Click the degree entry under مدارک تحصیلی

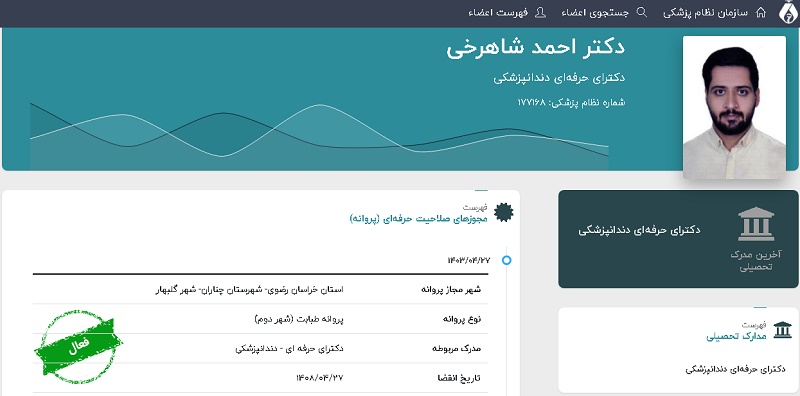(x=735, y=369)
